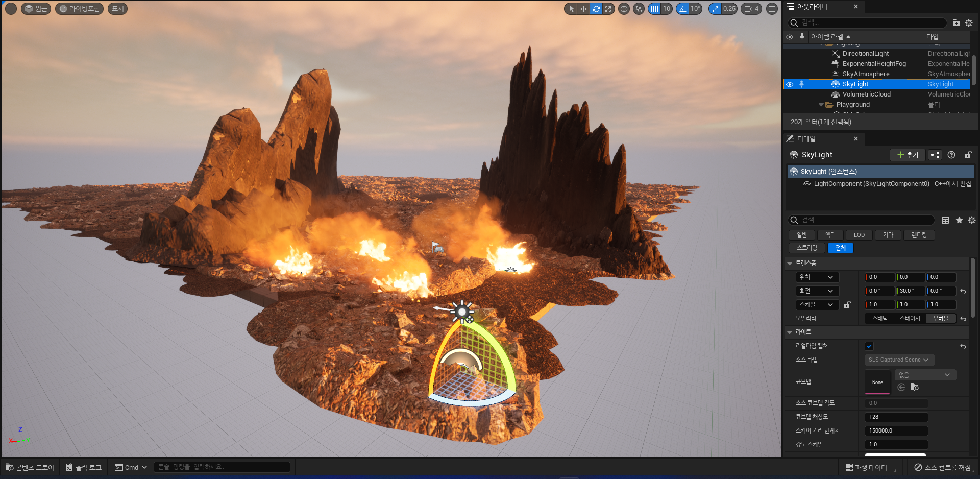
Task: Select VolumetricCloud in outliner
Action: (867, 94)
